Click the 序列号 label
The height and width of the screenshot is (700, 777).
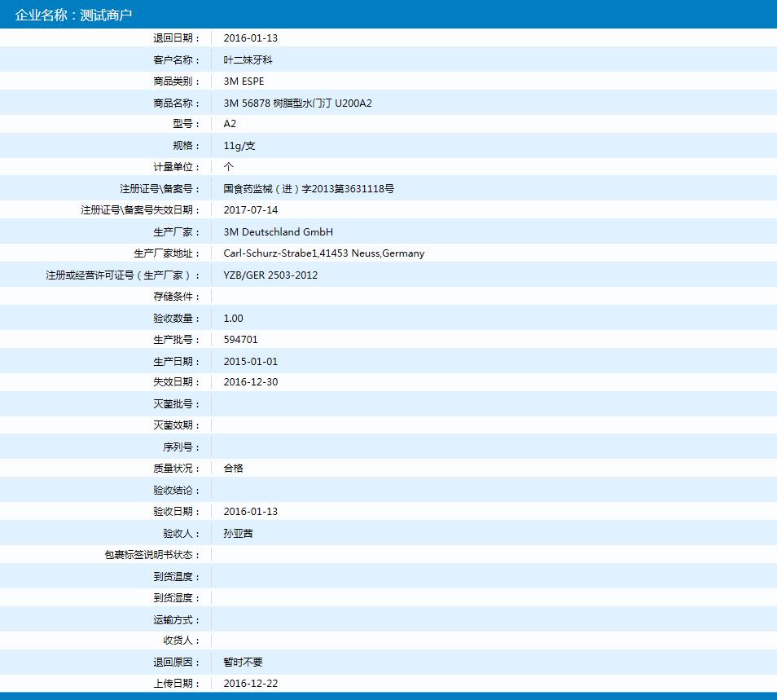point(181,447)
